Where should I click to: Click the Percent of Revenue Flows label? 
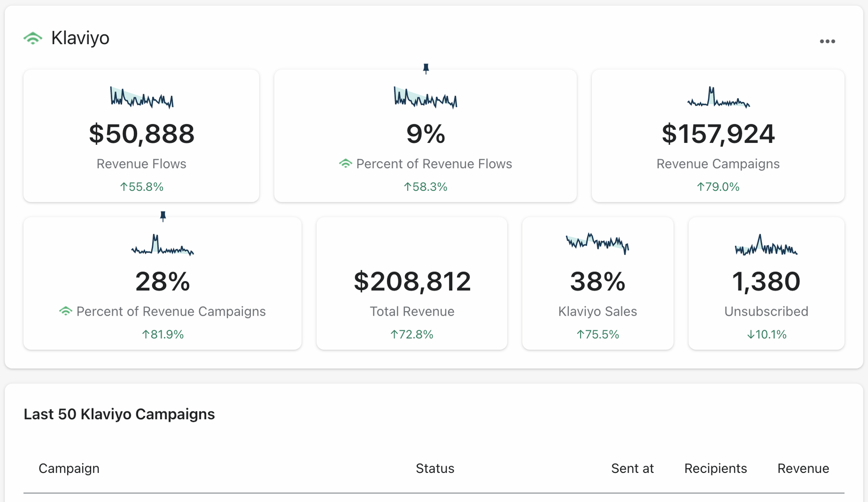coord(434,164)
